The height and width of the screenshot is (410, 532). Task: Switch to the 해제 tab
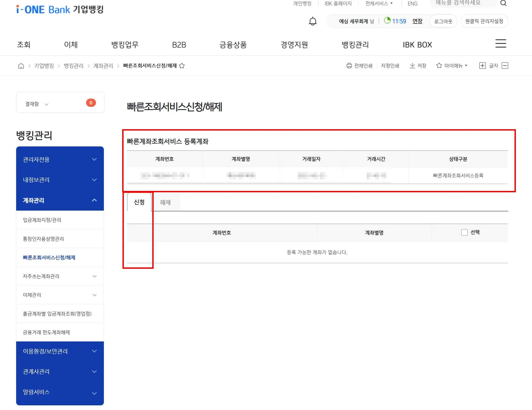point(165,202)
